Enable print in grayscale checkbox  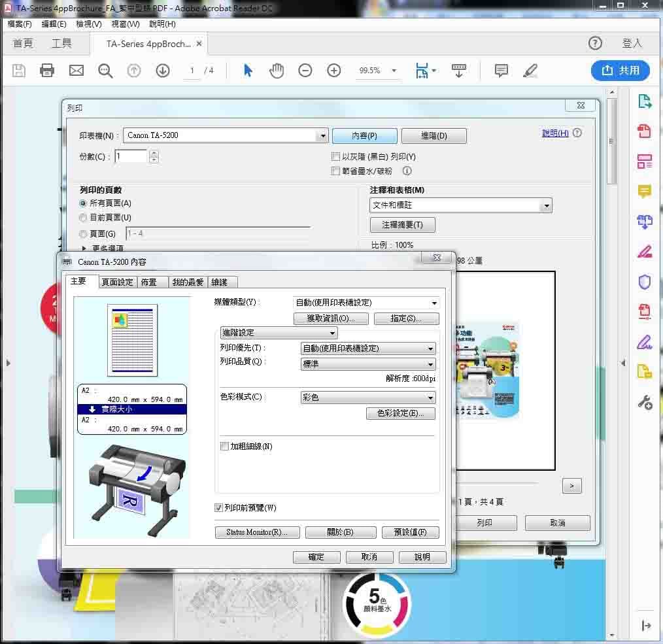[x=335, y=157]
